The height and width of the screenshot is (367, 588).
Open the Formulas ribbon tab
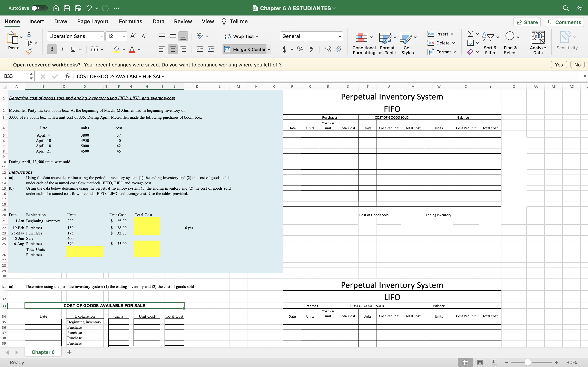(130, 21)
